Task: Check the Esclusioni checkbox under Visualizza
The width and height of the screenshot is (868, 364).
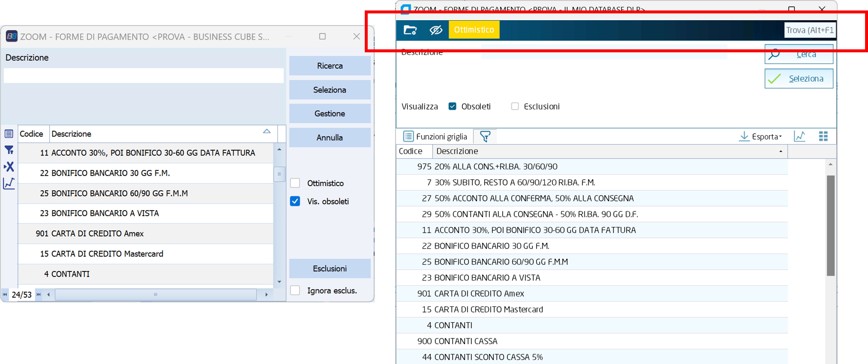Action: click(515, 106)
